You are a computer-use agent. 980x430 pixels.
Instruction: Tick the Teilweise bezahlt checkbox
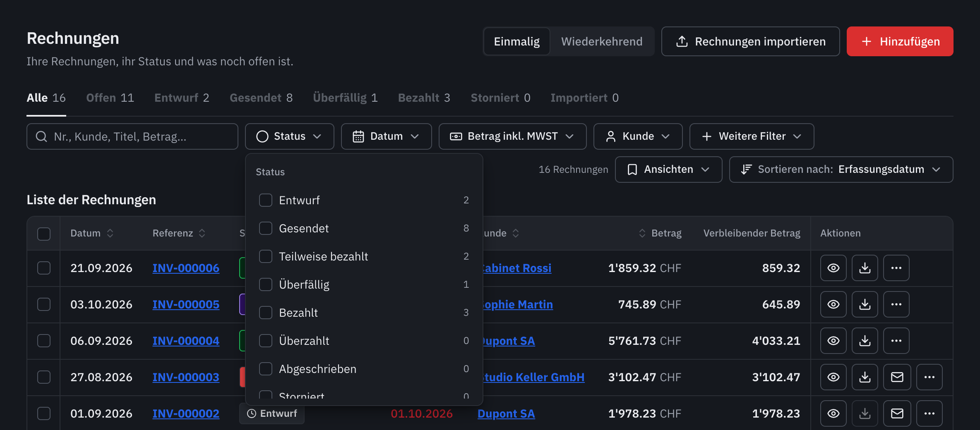click(x=266, y=256)
